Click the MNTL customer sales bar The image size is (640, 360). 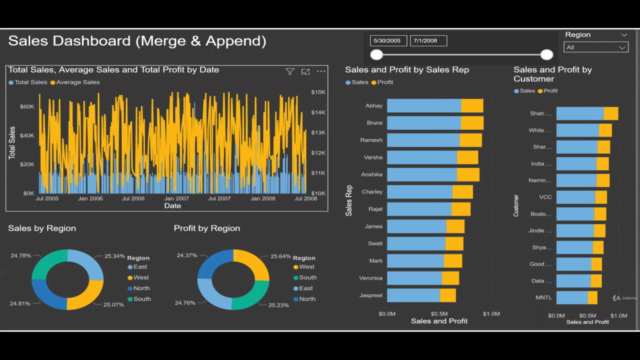(572, 298)
